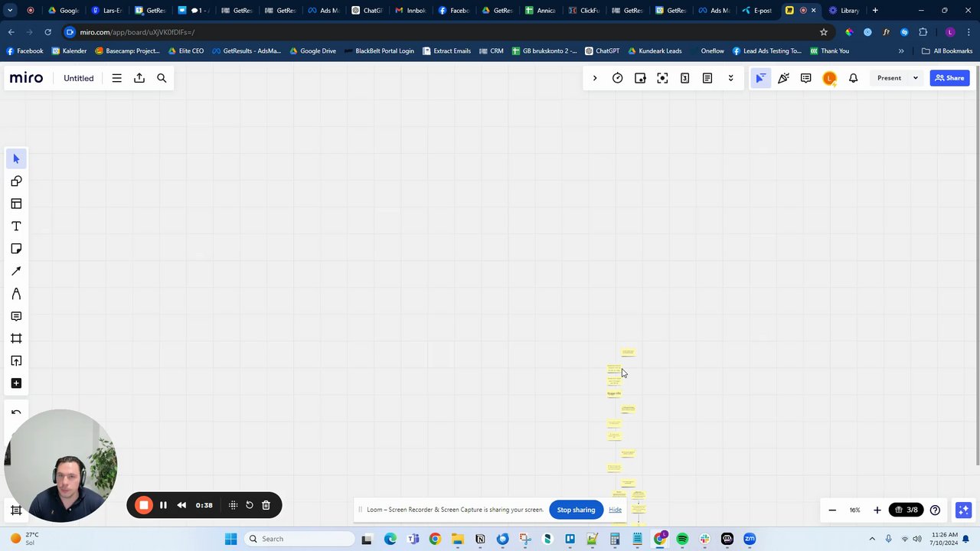The height and width of the screenshot is (551, 980).
Task: Open a new browser tab
Action: point(875,11)
